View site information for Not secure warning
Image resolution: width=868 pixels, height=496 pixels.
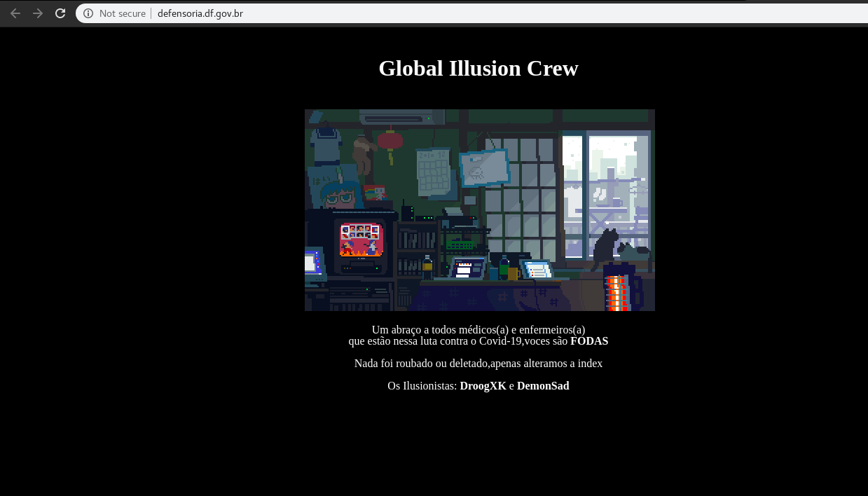click(88, 13)
